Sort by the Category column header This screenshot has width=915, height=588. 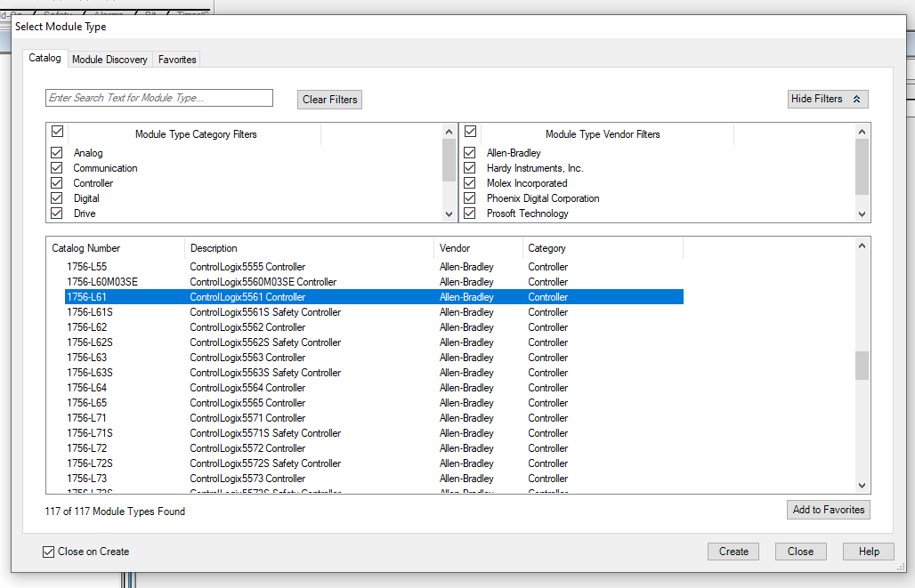(603, 248)
